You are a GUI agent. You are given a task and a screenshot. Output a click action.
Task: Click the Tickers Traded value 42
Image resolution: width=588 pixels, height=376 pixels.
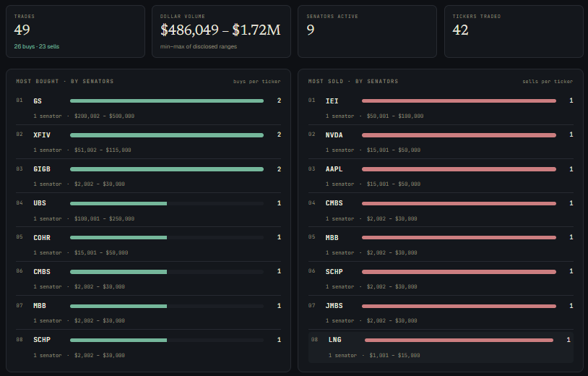pyautogui.click(x=460, y=30)
